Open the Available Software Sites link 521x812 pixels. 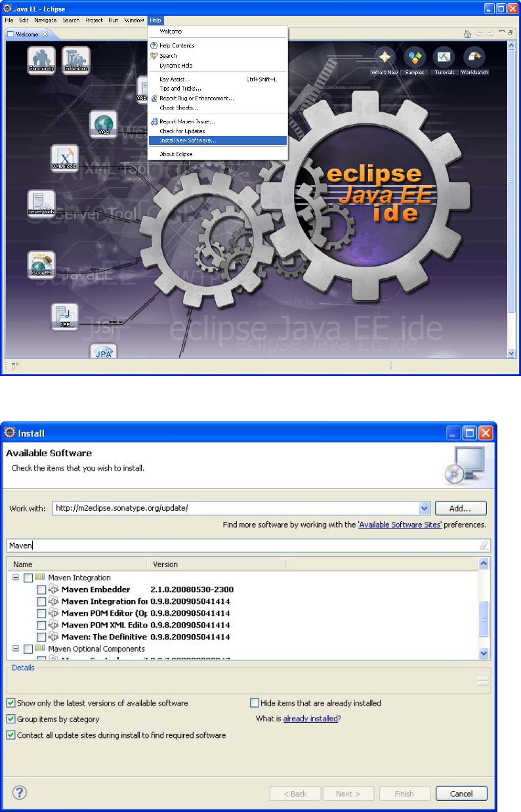(400, 525)
